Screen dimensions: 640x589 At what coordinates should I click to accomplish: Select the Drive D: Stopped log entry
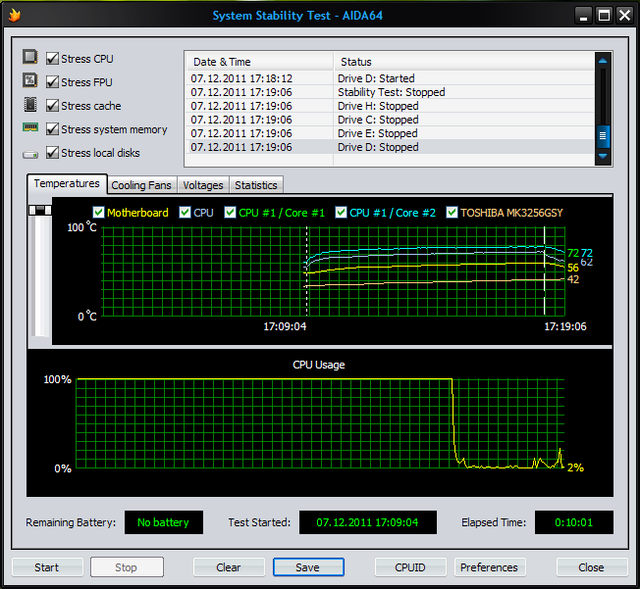coord(377,147)
